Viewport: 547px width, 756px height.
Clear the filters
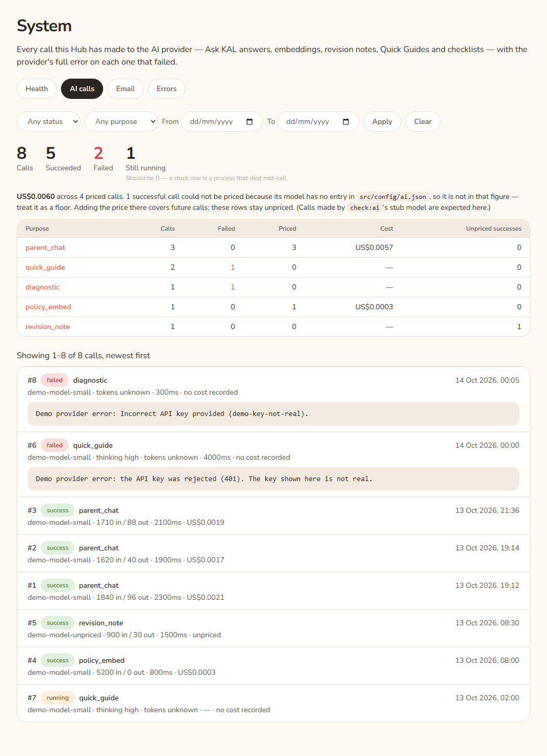[x=423, y=122]
